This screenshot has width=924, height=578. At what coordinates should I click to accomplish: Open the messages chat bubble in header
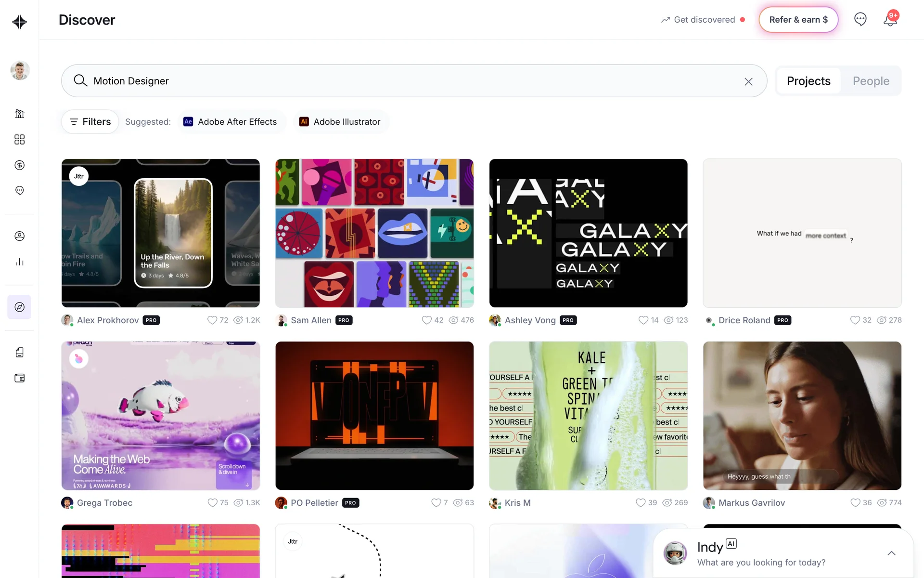tap(860, 19)
